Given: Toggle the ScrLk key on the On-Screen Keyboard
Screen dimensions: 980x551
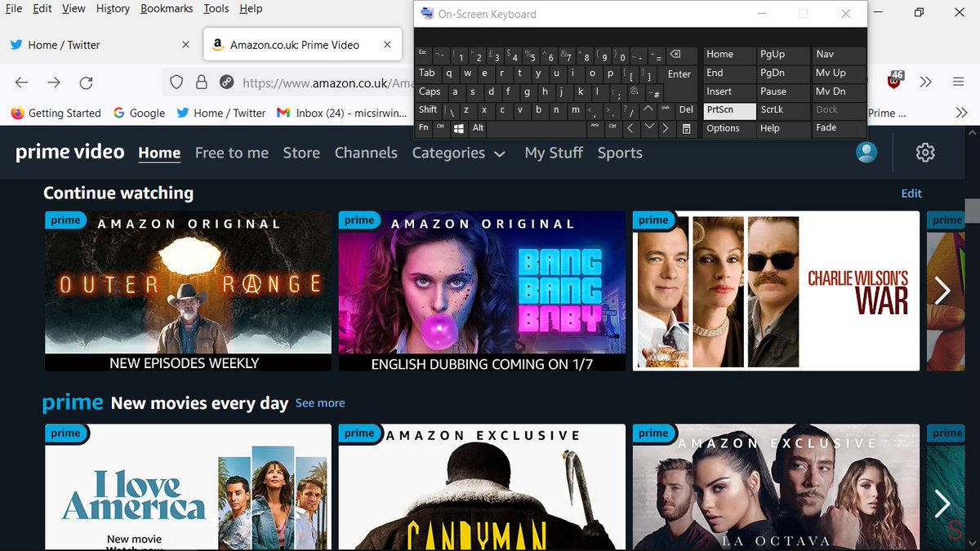Looking at the screenshot, I should [783, 110].
